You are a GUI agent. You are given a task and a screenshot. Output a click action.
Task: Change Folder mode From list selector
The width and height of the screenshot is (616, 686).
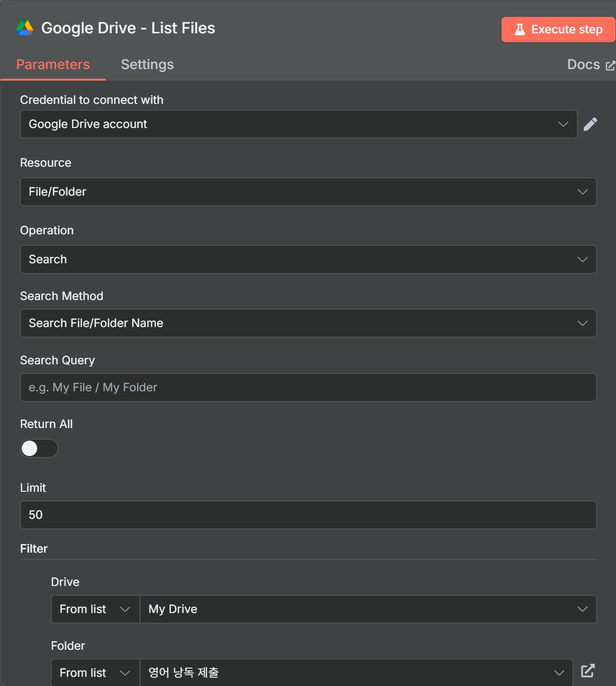point(95,673)
